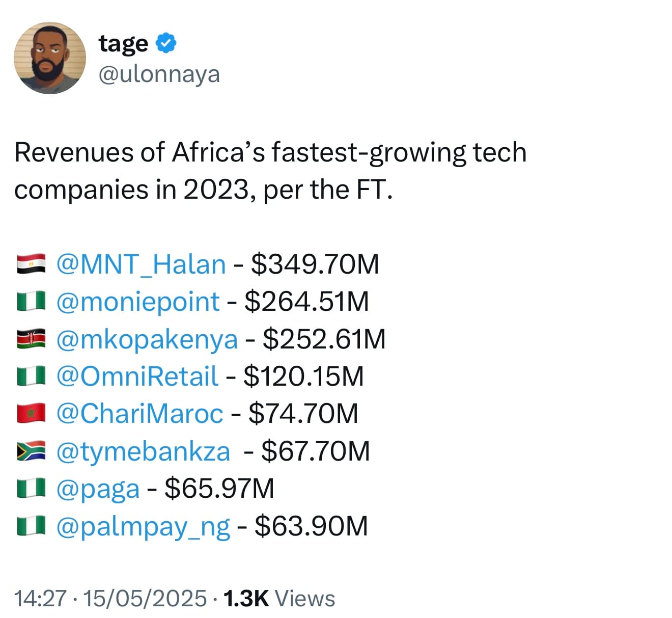The image size is (672, 618).
Task: Open the @moniepoint mention
Action: (138, 302)
